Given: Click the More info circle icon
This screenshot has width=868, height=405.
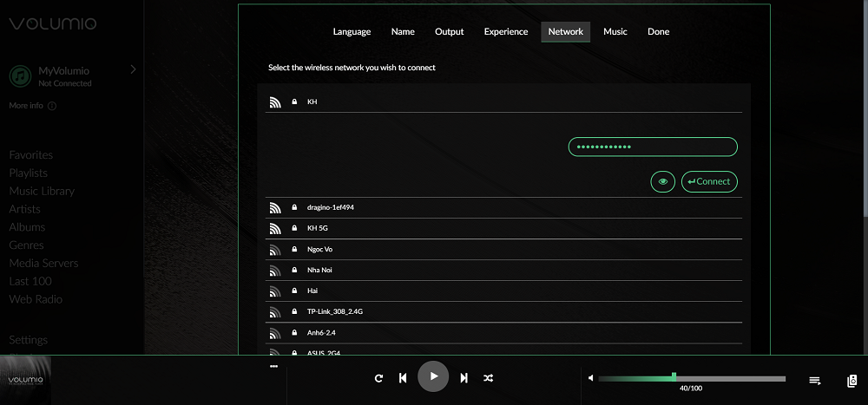Looking at the screenshot, I should point(52,106).
